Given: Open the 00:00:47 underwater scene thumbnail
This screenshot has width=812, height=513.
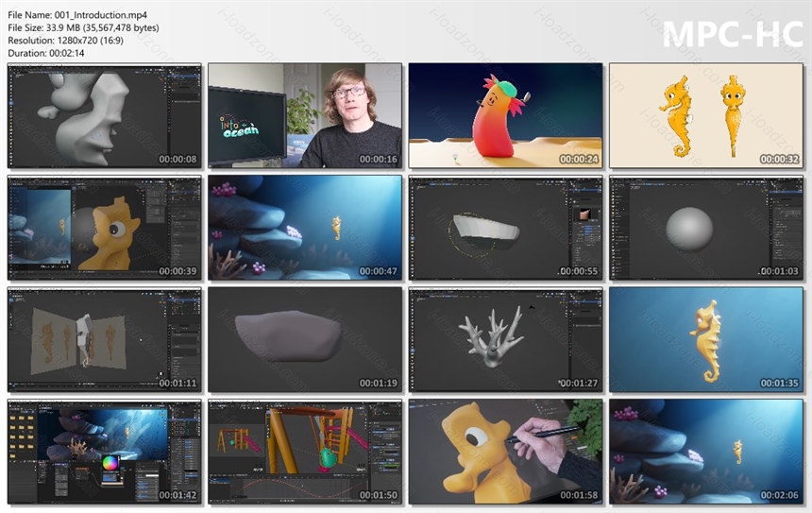Looking at the screenshot, I should click(x=305, y=228).
